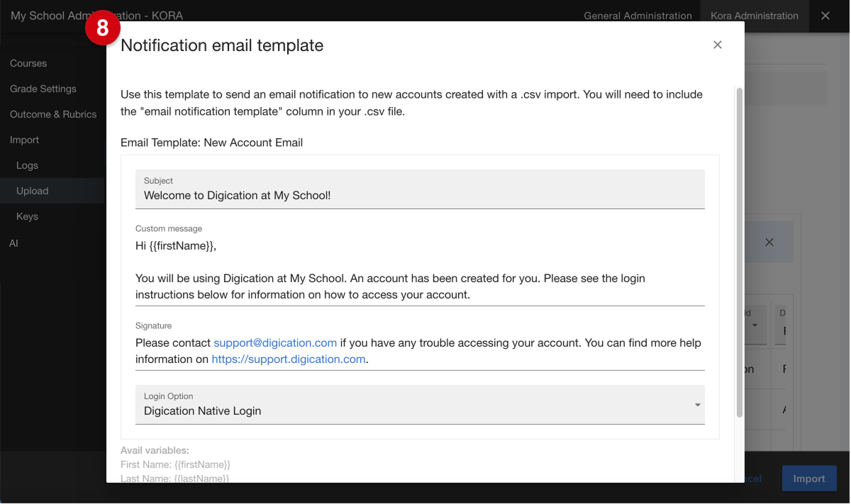Select Digication Native Login option field
Viewport: 851px width, 504px height.
(x=420, y=405)
